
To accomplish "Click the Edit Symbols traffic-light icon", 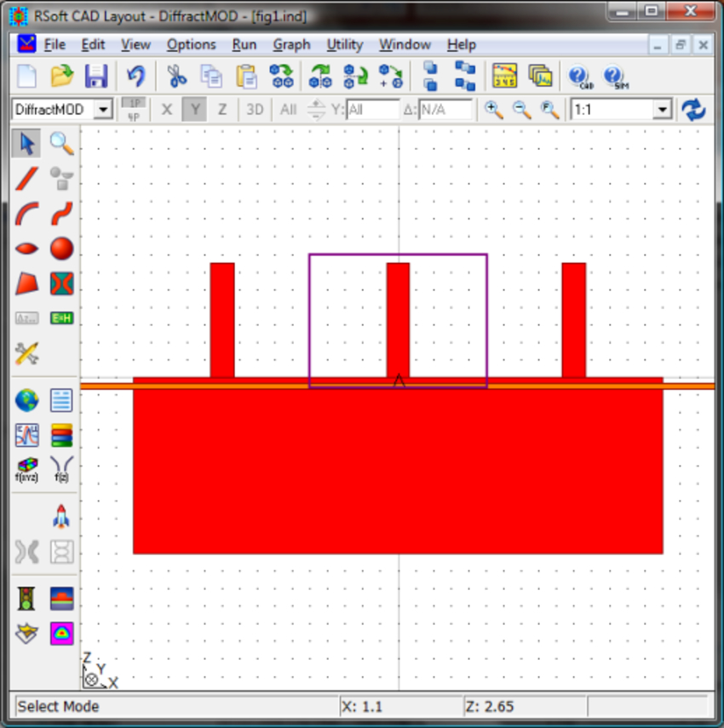I will [x=26, y=599].
